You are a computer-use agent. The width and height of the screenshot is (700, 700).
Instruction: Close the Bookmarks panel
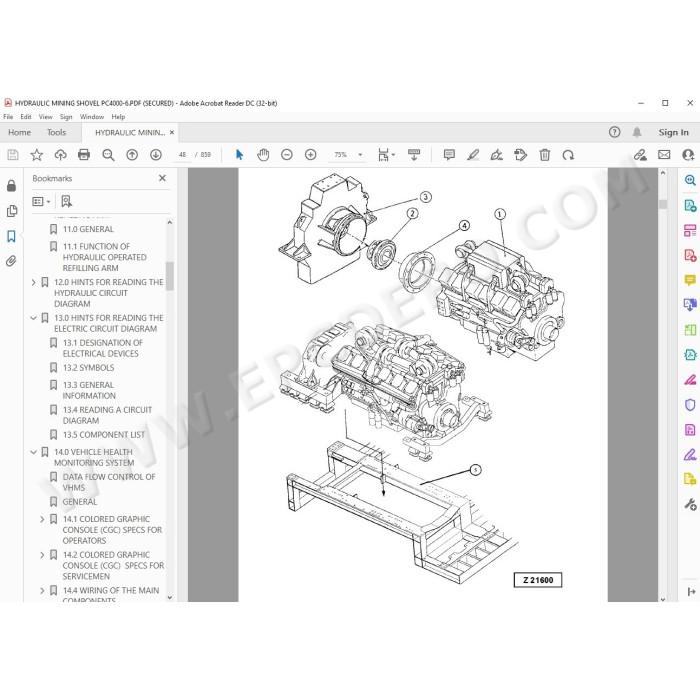pos(162,178)
